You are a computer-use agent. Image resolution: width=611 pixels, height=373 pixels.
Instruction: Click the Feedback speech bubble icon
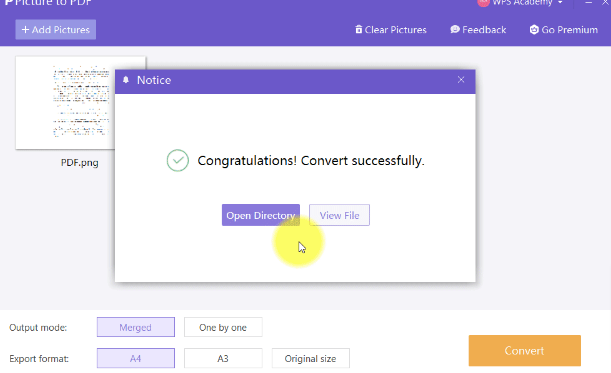tap(455, 30)
